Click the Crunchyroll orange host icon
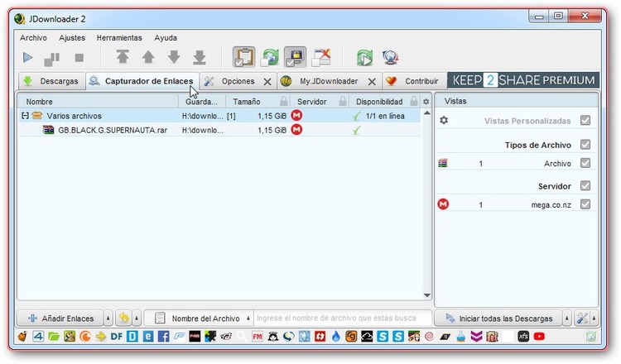Image resolution: width=621 pixels, height=364 pixels. click(84, 337)
